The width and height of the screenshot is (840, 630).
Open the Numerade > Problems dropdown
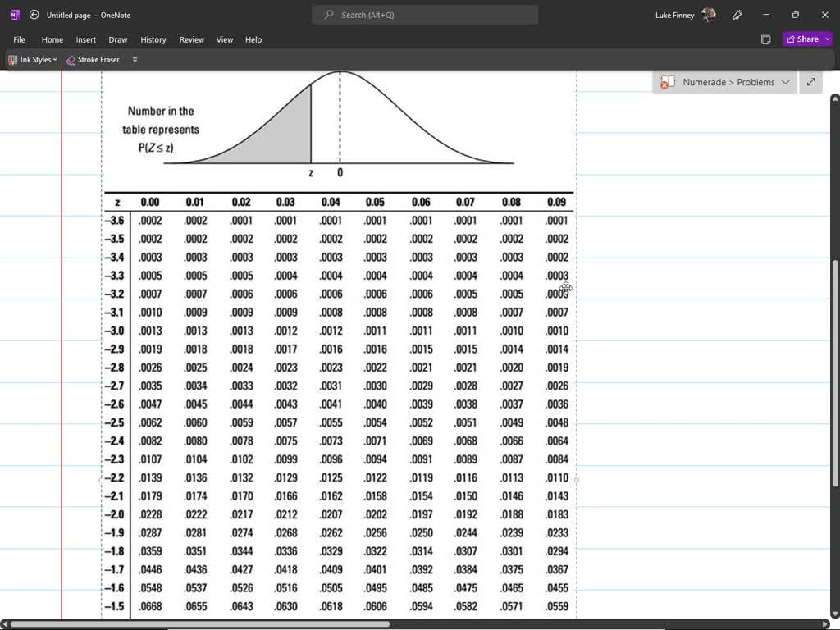click(x=785, y=82)
